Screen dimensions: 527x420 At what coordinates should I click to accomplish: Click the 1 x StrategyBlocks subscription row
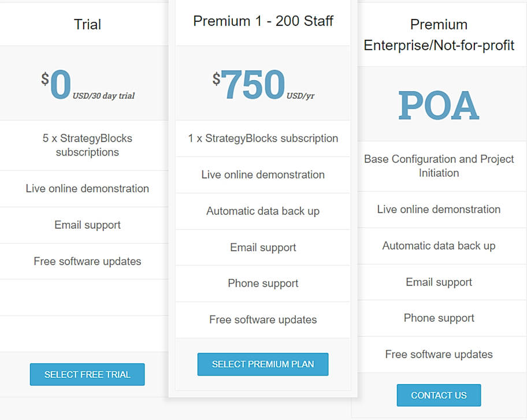[262, 139]
